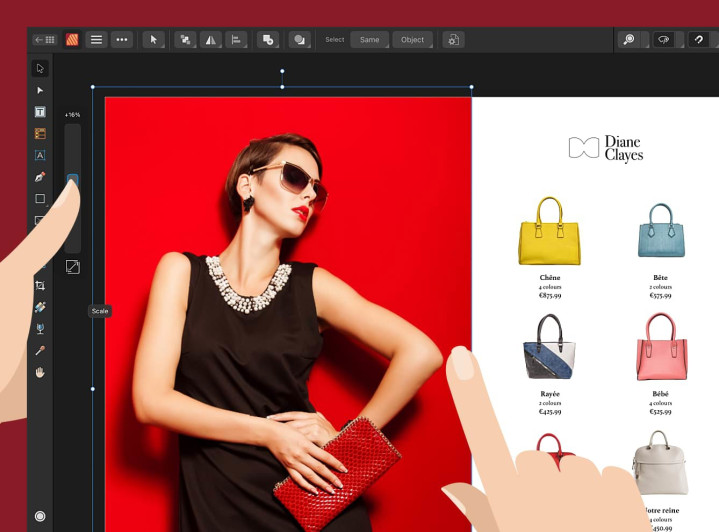Click the Select Object button
The width and height of the screenshot is (719, 532).
click(412, 40)
